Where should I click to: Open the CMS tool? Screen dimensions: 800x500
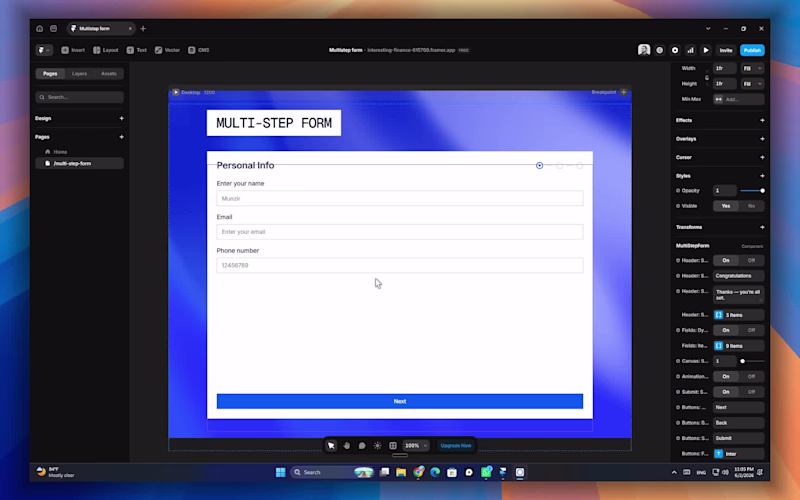tap(198, 50)
